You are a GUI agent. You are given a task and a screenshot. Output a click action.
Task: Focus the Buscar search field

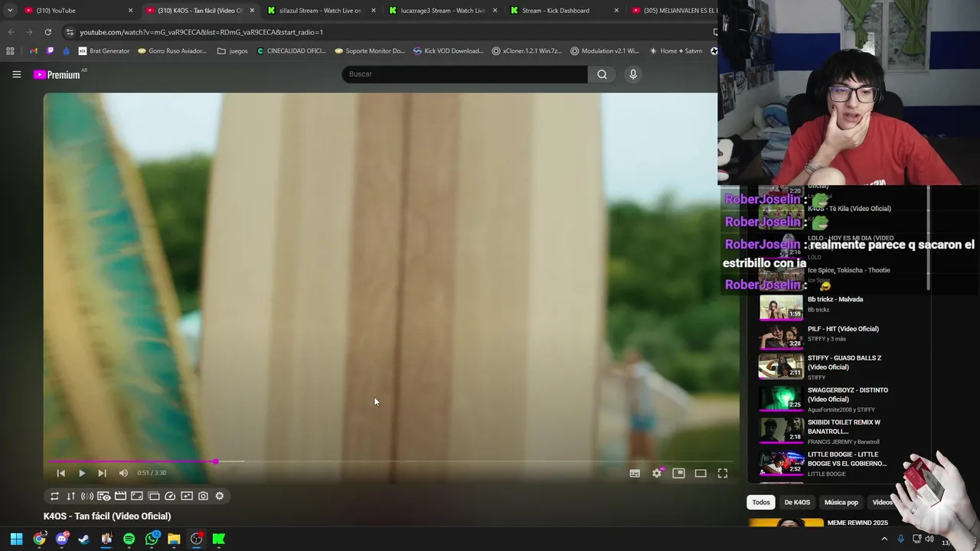[465, 74]
